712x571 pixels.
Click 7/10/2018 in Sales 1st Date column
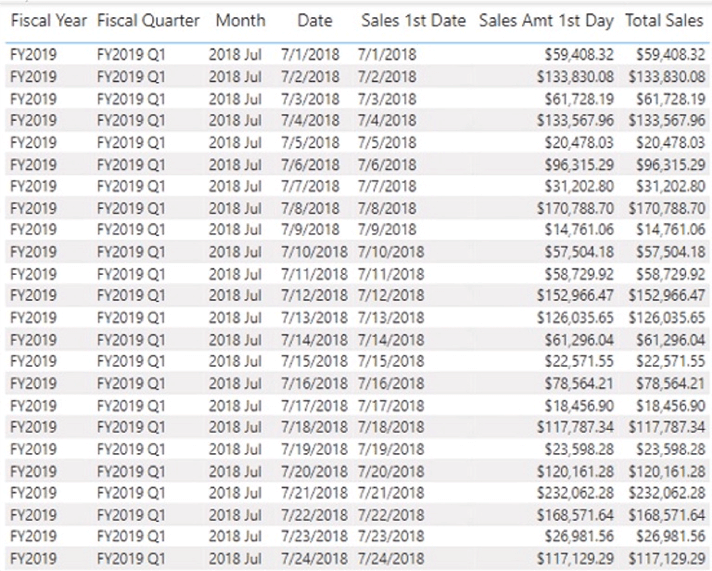(390, 252)
